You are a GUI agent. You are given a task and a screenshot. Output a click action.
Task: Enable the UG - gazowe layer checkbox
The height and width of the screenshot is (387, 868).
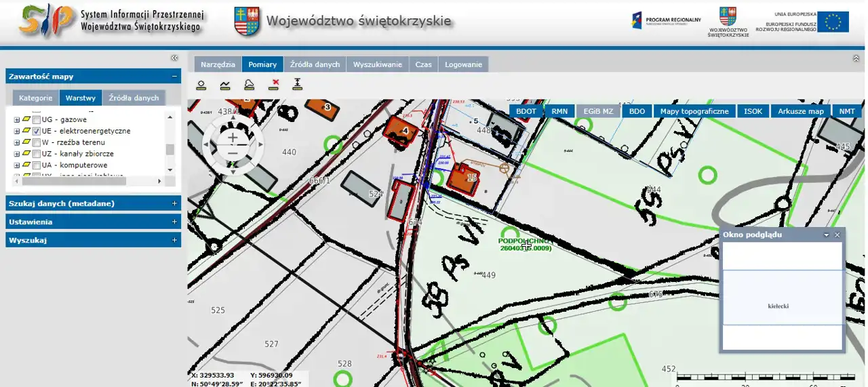(x=37, y=119)
